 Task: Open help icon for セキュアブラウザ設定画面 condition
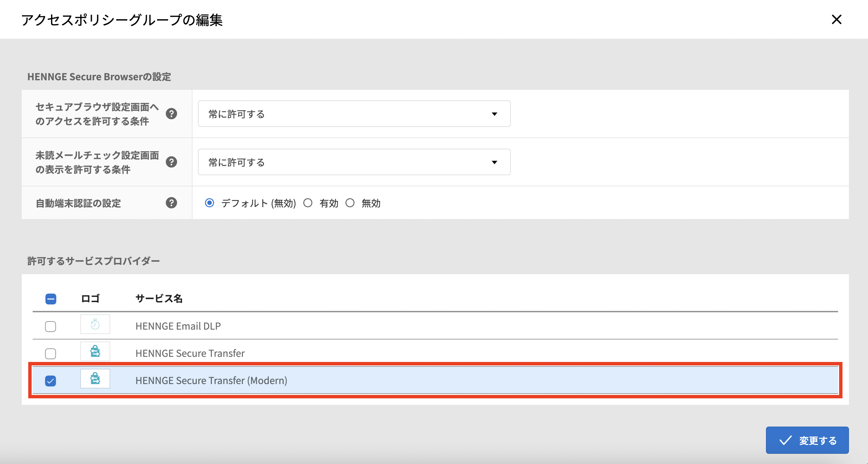coord(171,114)
